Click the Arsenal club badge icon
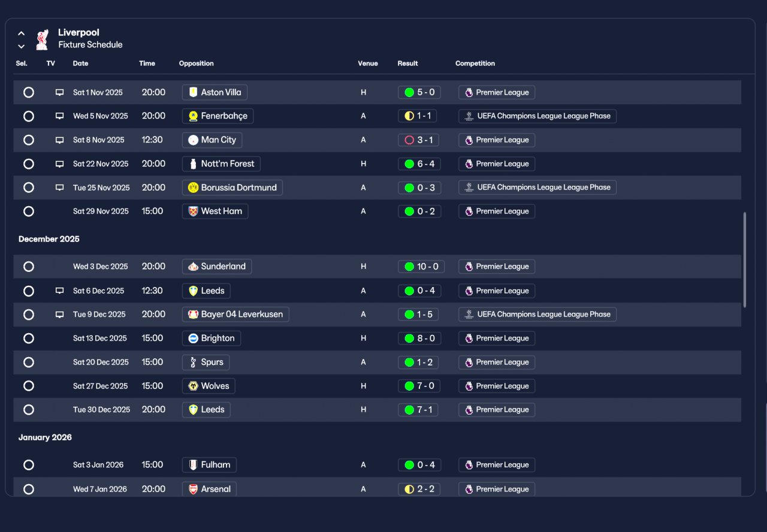The height and width of the screenshot is (532, 767). coord(193,489)
